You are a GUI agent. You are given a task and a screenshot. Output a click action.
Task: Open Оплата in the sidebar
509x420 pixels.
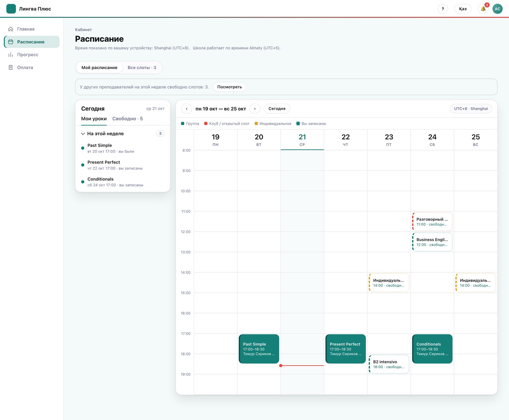(x=32, y=67)
